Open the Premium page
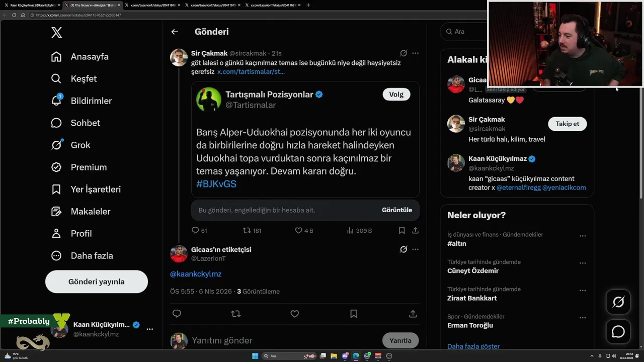 point(79,167)
